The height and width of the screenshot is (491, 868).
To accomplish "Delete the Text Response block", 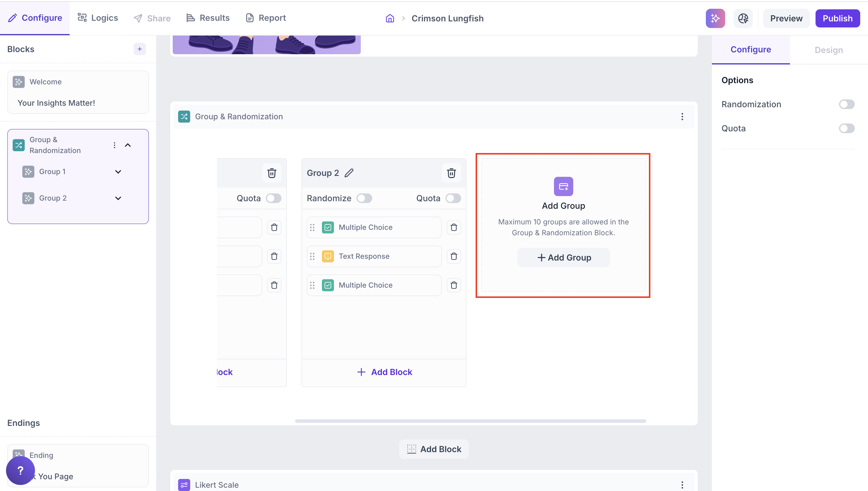I will coord(453,256).
